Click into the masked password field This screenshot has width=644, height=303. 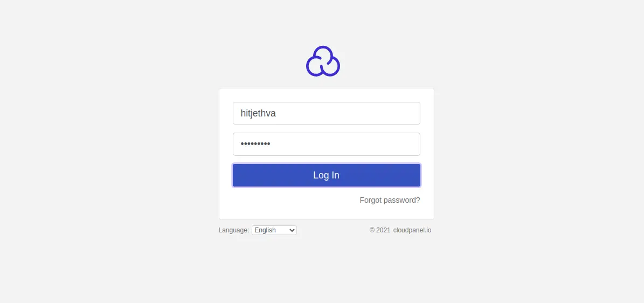(x=326, y=144)
